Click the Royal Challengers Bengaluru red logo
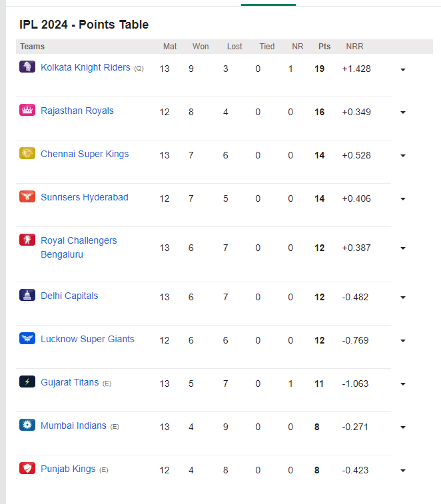 (27, 240)
